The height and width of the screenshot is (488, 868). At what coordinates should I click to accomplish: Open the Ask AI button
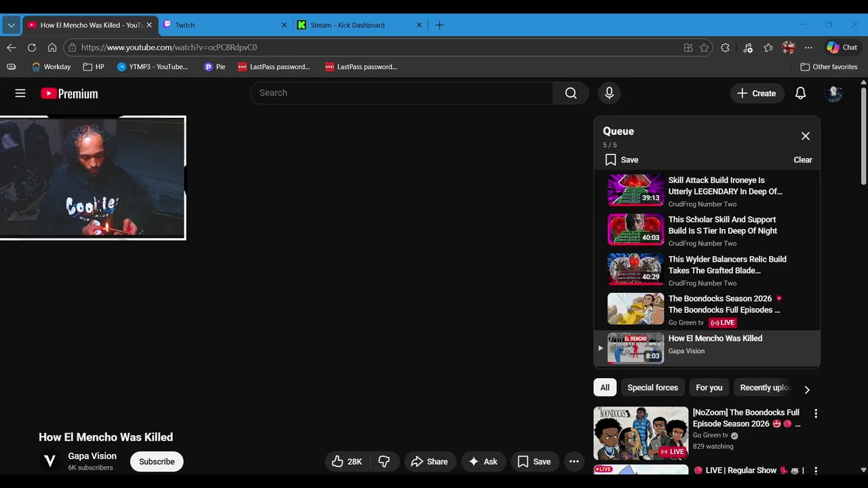(483, 462)
